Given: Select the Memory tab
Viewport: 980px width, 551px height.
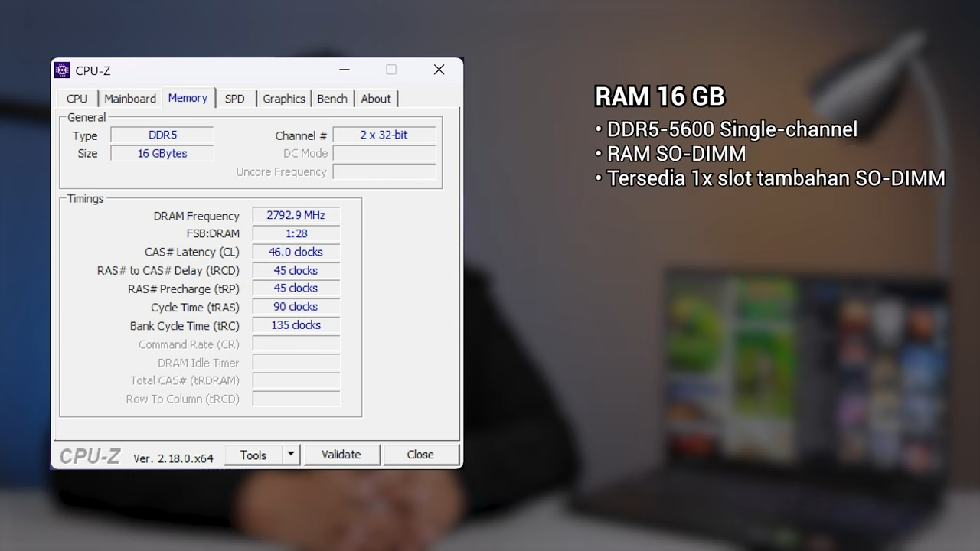Looking at the screenshot, I should click(x=188, y=98).
